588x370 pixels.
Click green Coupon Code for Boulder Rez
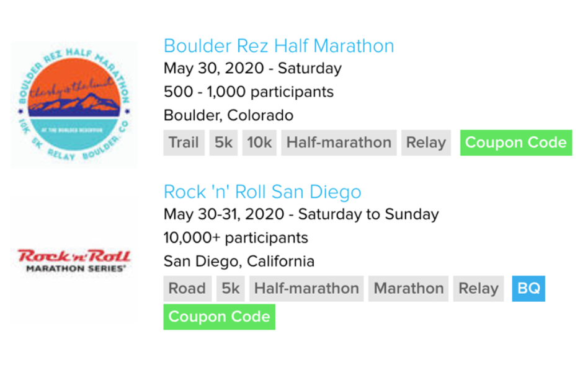(x=516, y=143)
